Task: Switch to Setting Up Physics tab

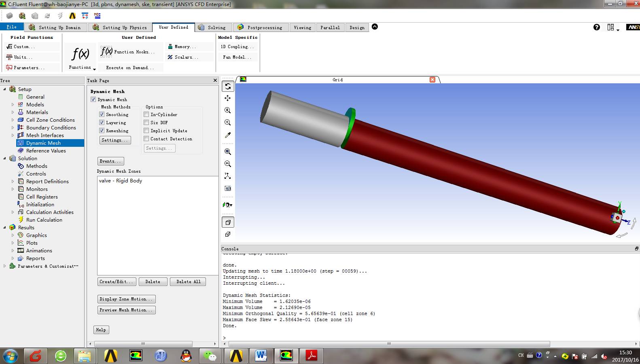Action: click(120, 27)
